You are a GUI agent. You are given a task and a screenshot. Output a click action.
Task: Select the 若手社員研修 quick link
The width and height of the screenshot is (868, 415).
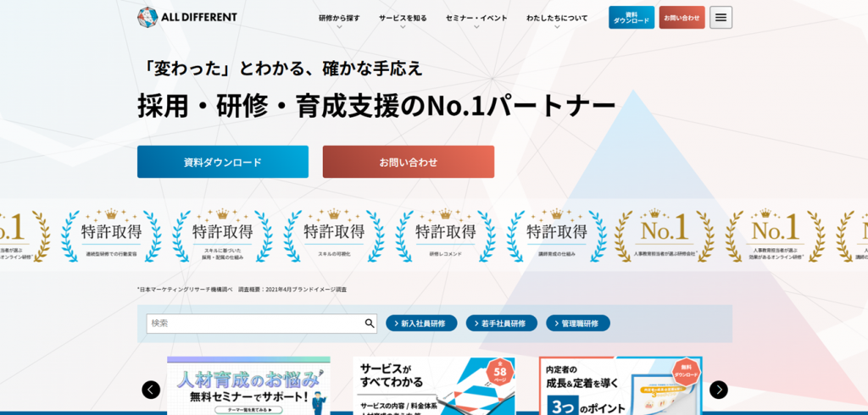tap(502, 324)
